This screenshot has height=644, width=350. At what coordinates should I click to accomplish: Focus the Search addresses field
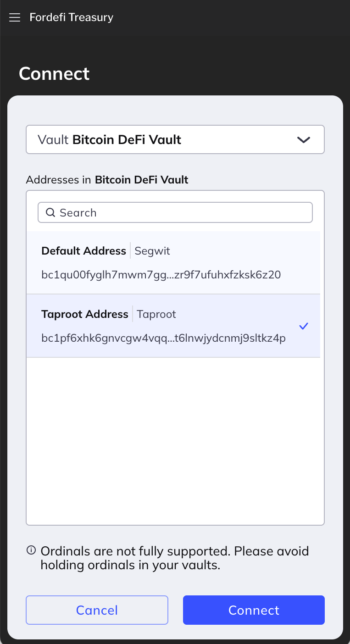(x=183, y=213)
